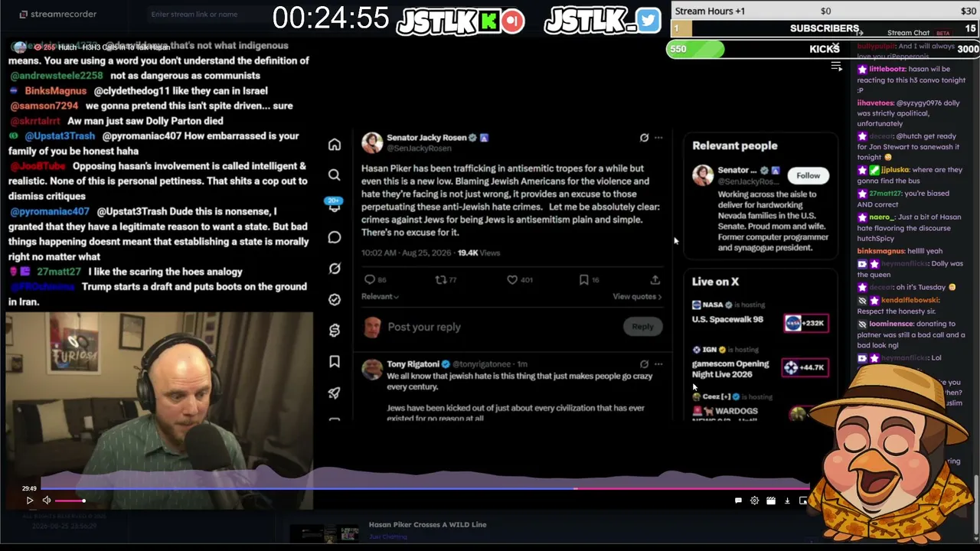Open the Just Chatting category link
The height and width of the screenshot is (551, 980).
(x=387, y=536)
